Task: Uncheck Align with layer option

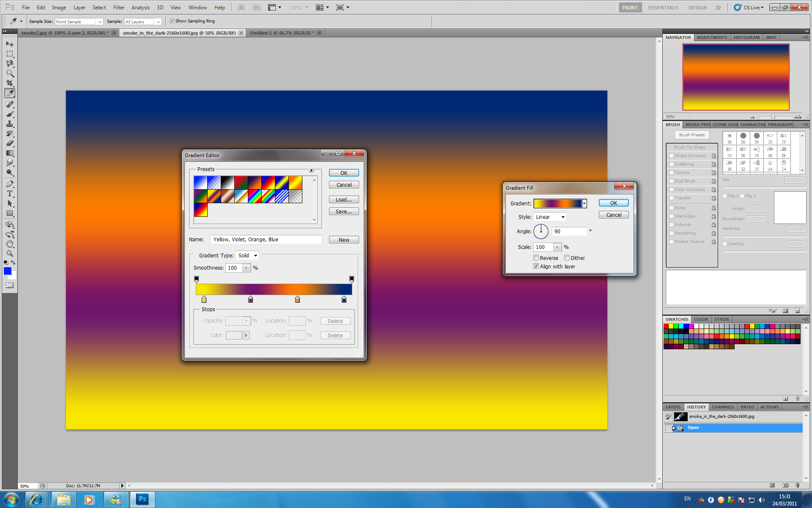Action: point(536,266)
